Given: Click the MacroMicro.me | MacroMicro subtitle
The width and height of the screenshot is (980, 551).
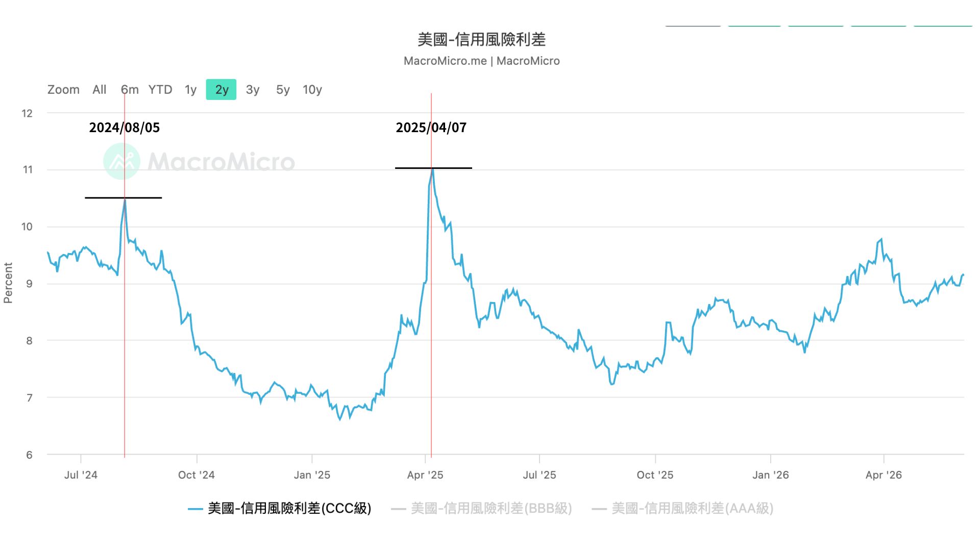Looking at the screenshot, I should (x=482, y=61).
